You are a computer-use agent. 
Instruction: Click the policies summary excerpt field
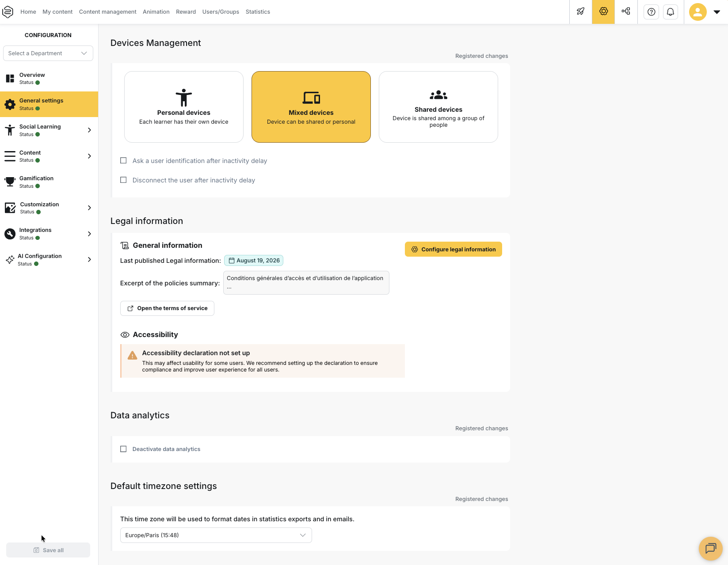pyautogui.click(x=306, y=283)
